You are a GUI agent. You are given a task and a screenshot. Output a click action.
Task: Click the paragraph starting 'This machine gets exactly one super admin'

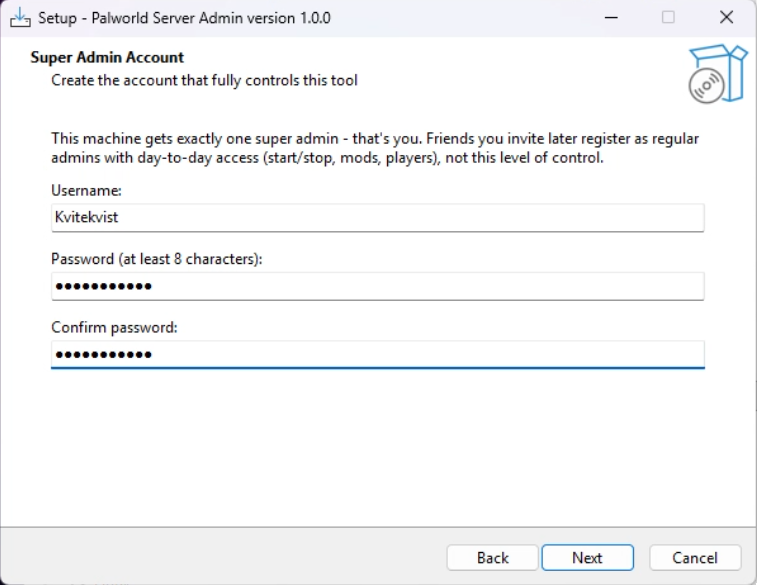click(x=375, y=148)
